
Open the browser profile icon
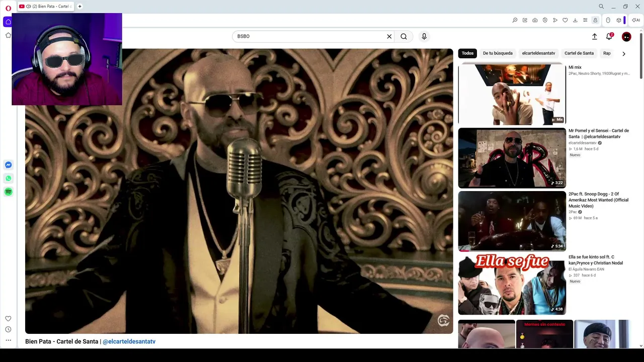(595, 20)
